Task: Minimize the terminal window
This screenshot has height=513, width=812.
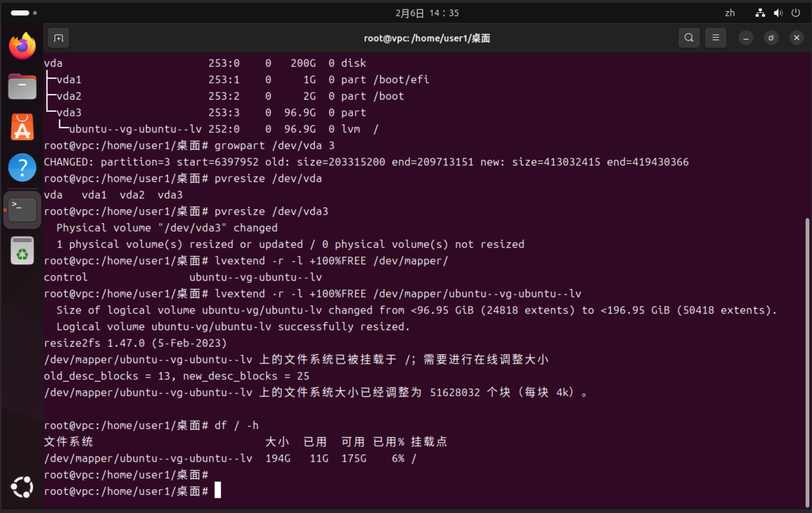Action: (x=746, y=38)
